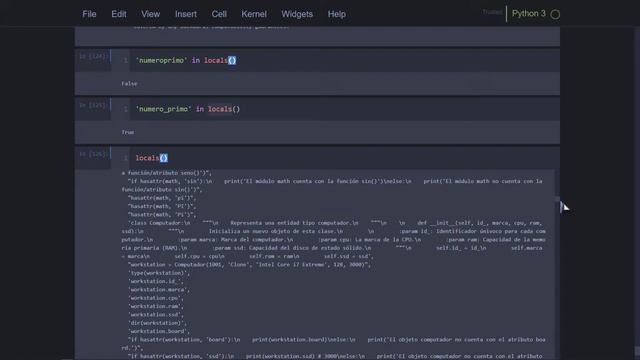The image size is (640, 360).
Task: Click the 'workstation.cpu' output line
Action: [x=156, y=298]
